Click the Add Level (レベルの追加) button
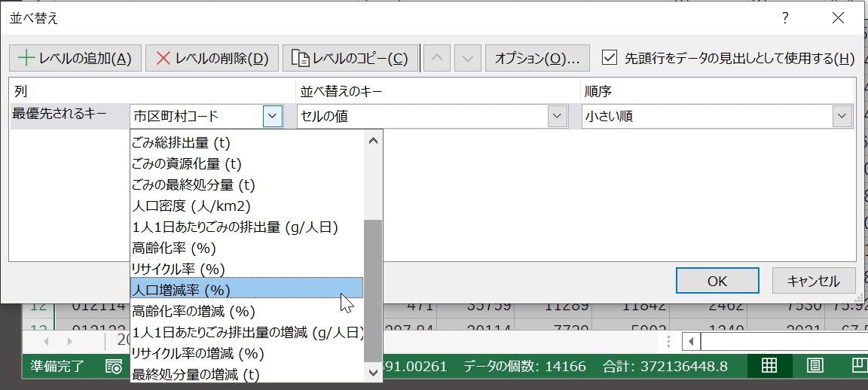868x390 pixels. (75, 59)
